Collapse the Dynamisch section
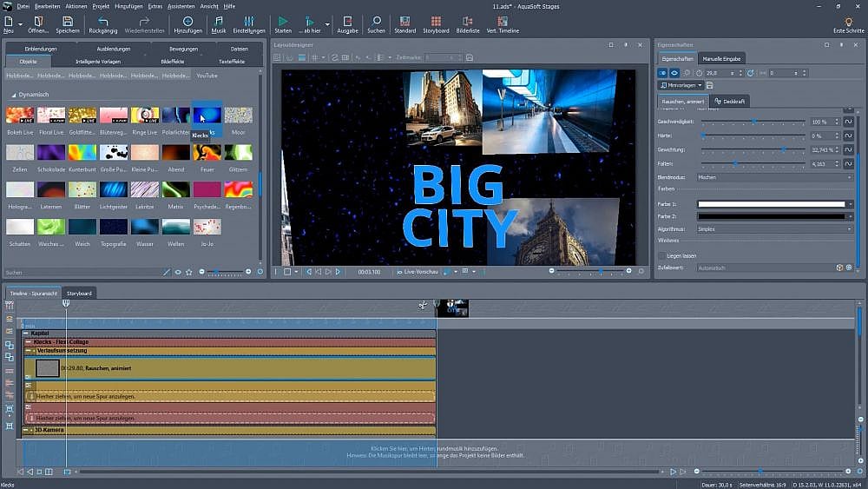The image size is (868, 489). pyautogui.click(x=14, y=94)
